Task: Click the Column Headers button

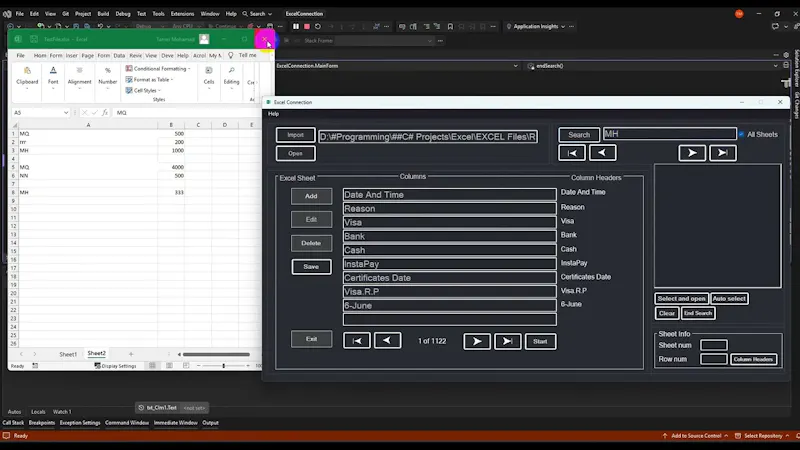Action: pos(753,359)
